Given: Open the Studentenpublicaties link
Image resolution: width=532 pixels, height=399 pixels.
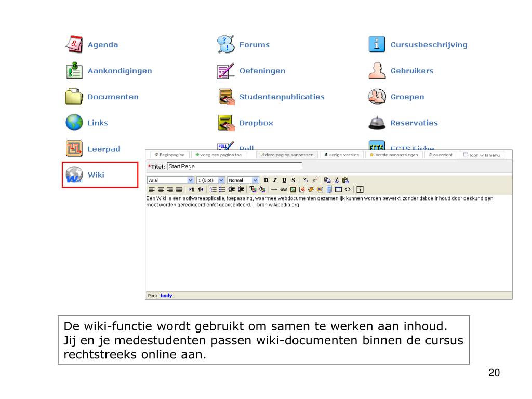Looking at the screenshot, I should pyautogui.click(x=282, y=97).
